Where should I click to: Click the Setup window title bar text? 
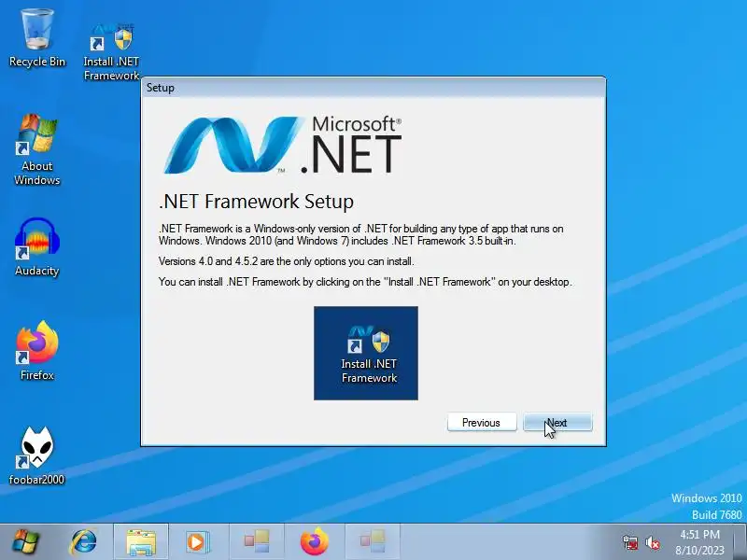[160, 88]
